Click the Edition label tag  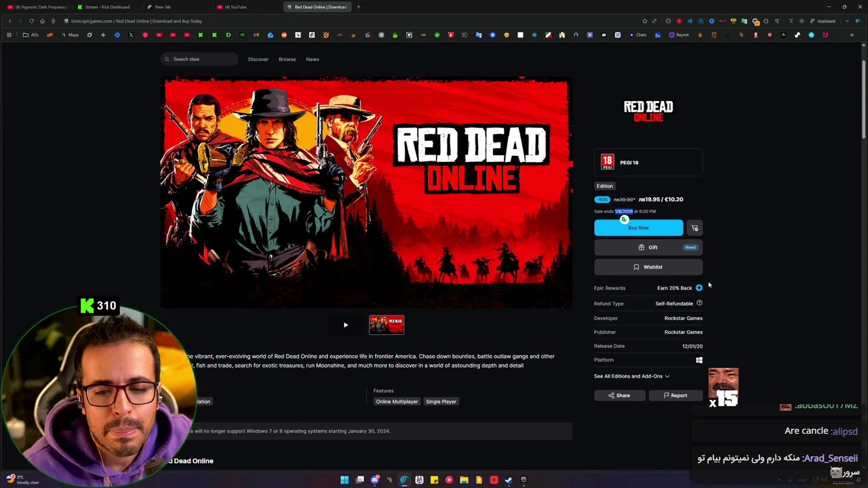coord(604,186)
